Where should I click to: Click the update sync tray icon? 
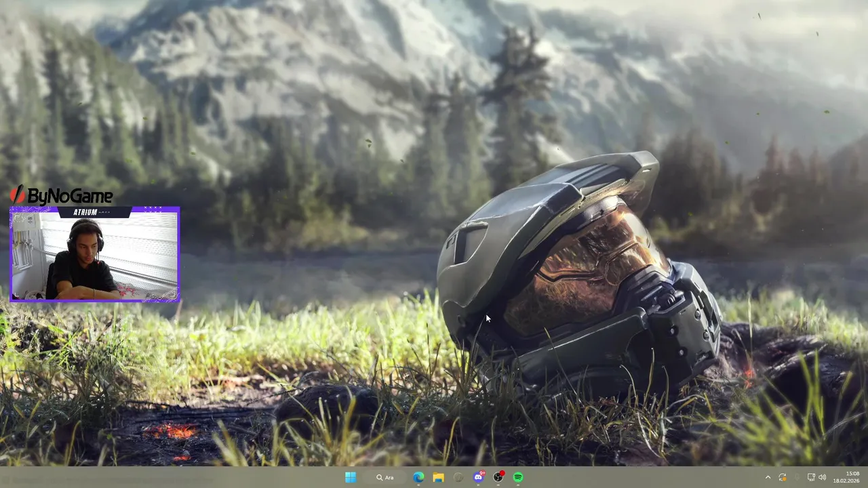[x=783, y=477]
